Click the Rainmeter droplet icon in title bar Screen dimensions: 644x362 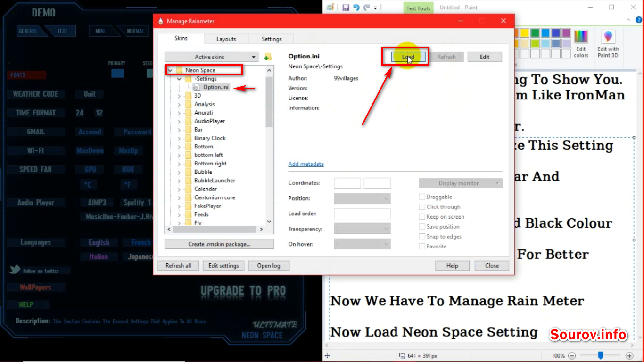(x=161, y=21)
